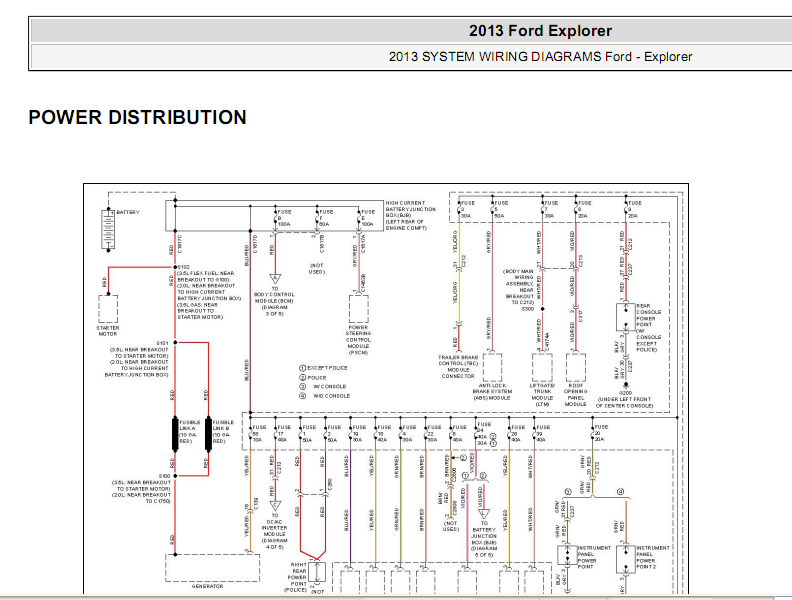Select the 'EXCEPT POLICE' legend entry
The height and width of the screenshot is (600, 792).
[x=327, y=368]
